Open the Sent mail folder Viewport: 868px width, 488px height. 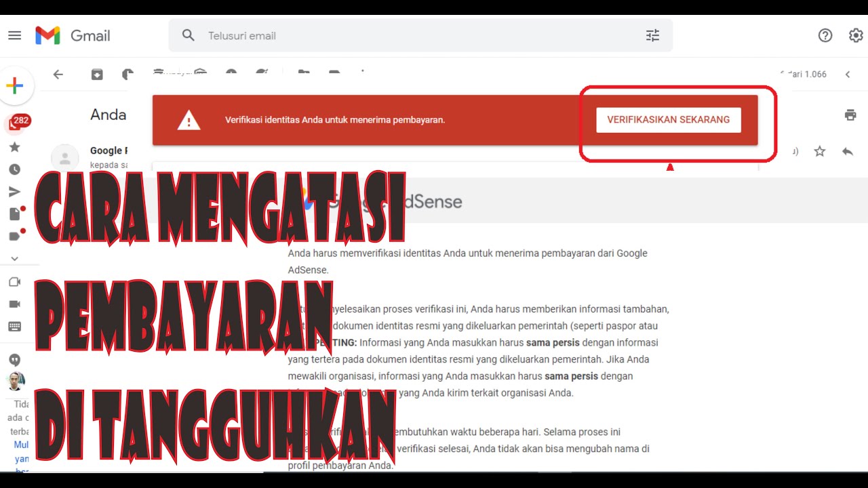pos(14,192)
